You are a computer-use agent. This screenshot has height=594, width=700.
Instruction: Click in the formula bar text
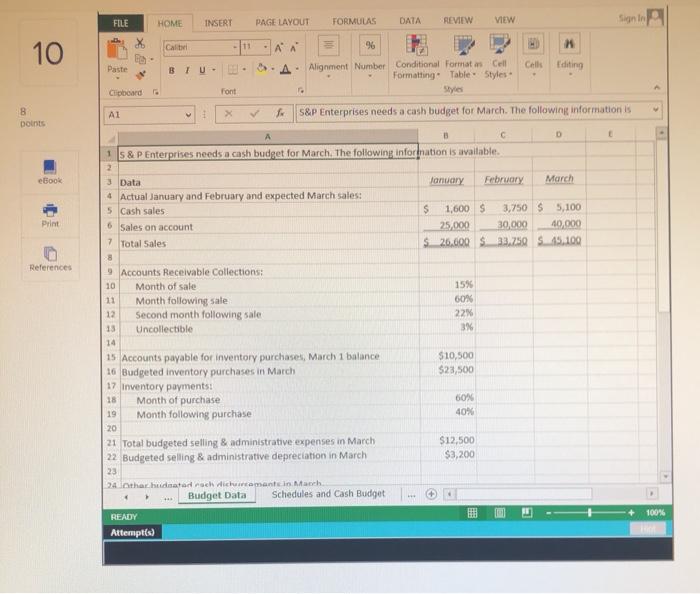point(472,111)
